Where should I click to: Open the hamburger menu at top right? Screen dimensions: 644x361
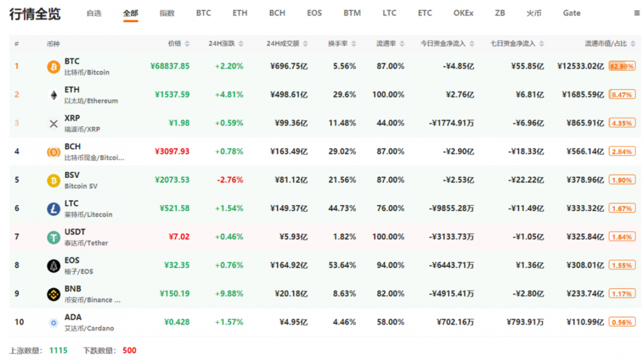click(637, 13)
